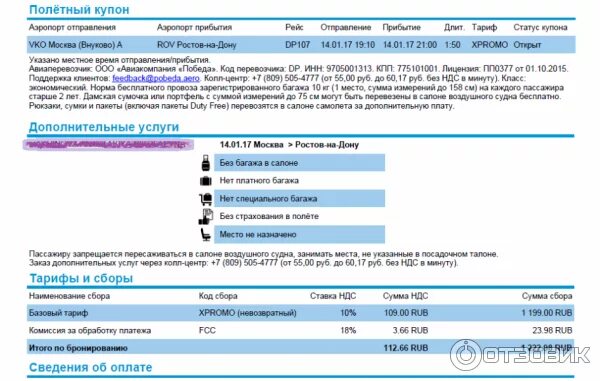Click the XPROMO tariff cell in coupon row

coord(489,45)
